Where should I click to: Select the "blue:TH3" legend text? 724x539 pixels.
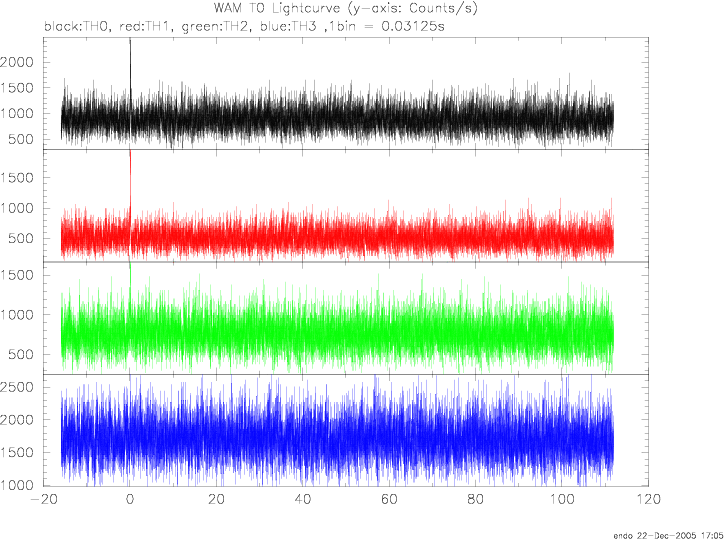point(288,26)
